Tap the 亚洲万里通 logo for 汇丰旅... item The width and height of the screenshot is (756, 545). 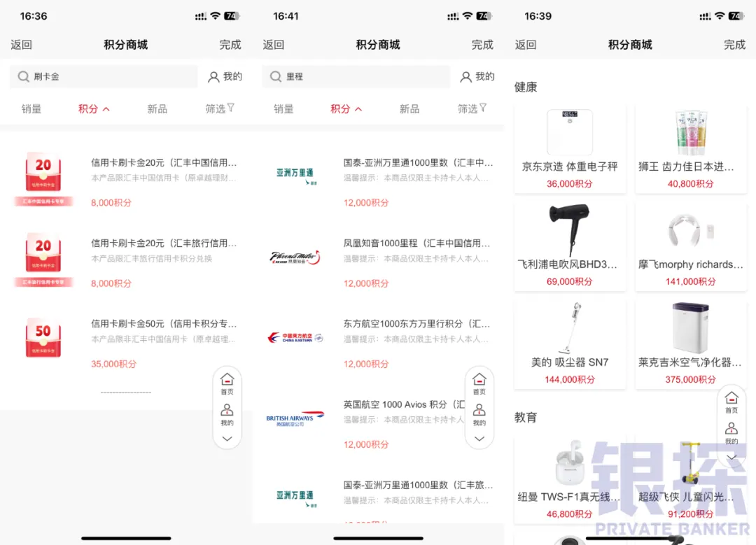(x=295, y=498)
